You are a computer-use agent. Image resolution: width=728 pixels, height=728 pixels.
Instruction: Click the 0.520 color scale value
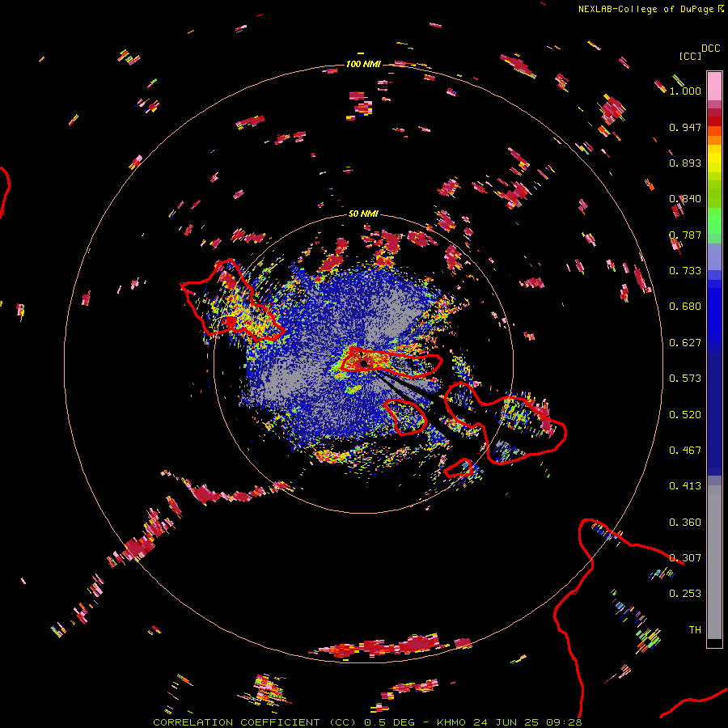point(685,414)
